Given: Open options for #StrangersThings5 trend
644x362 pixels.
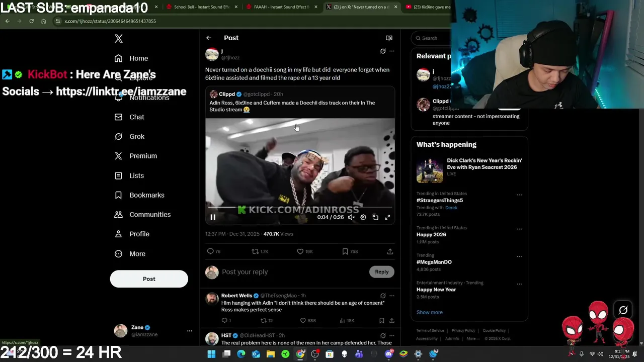Looking at the screenshot, I should coord(519,195).
